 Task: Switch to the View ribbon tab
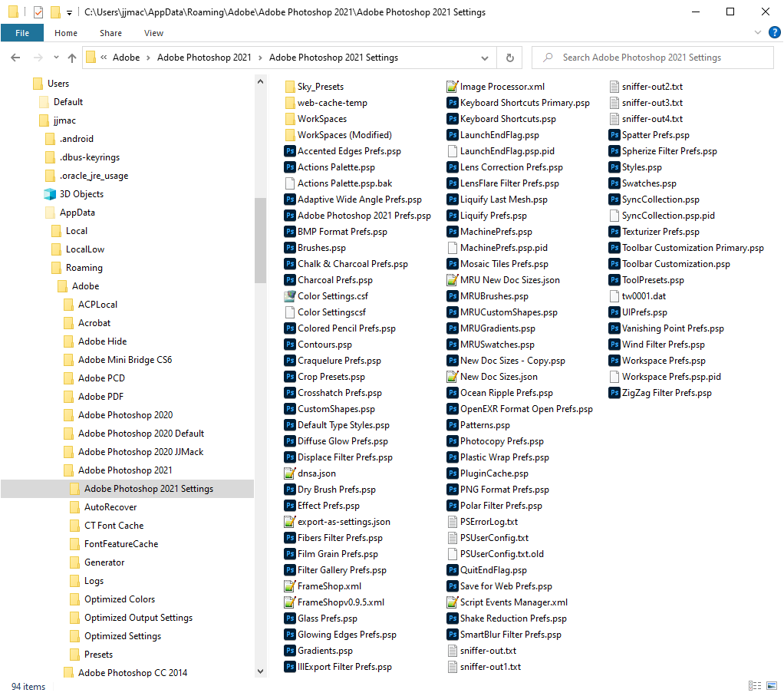pos(153,33)
